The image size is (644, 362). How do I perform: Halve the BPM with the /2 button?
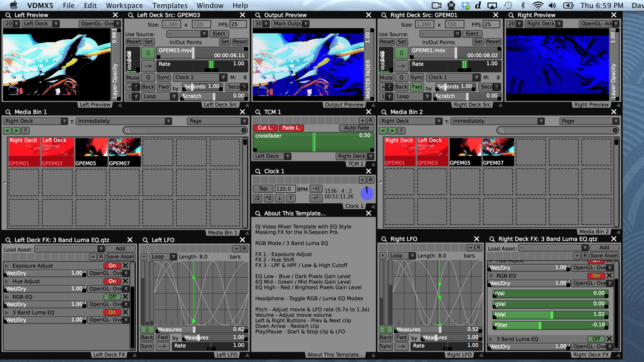pos(257,198)
